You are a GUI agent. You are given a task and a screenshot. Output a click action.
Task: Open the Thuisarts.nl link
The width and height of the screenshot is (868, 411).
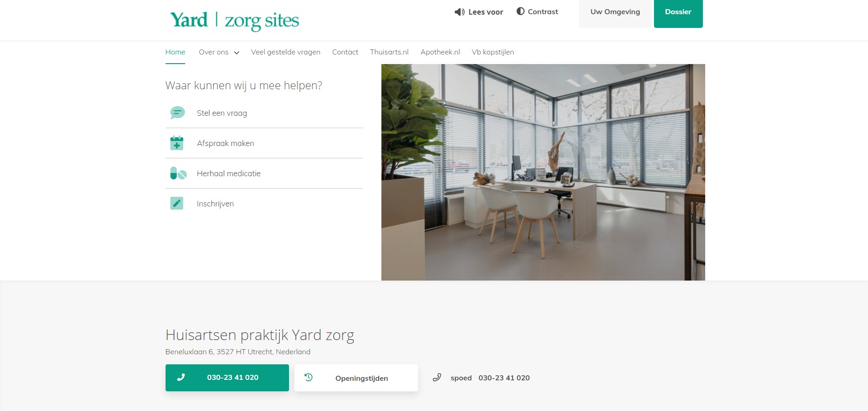[389, 52]
